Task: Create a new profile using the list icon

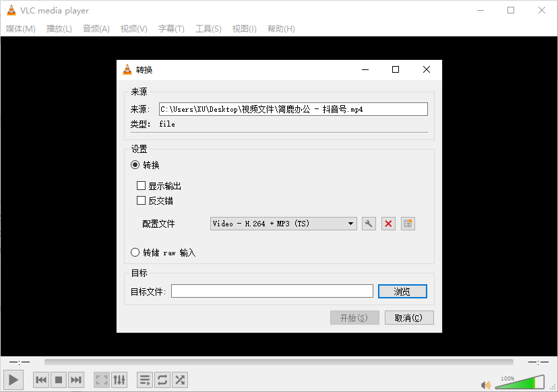Action: click(407, 223)
